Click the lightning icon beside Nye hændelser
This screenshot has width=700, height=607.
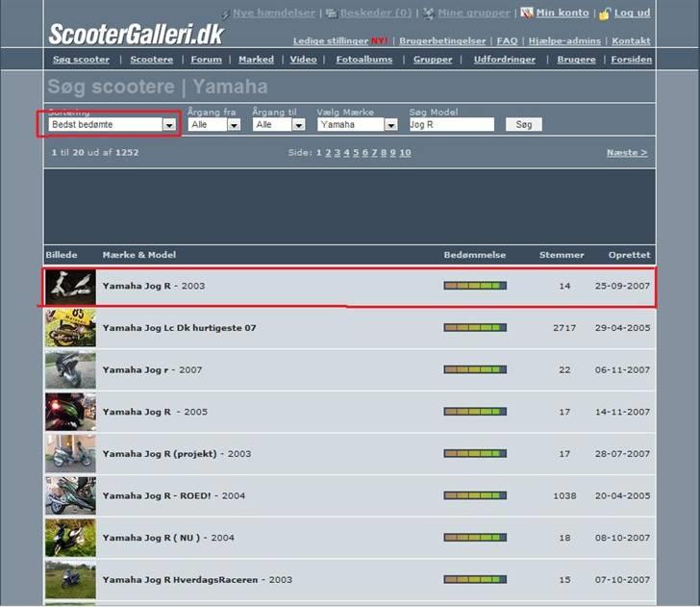coord(225,13)
